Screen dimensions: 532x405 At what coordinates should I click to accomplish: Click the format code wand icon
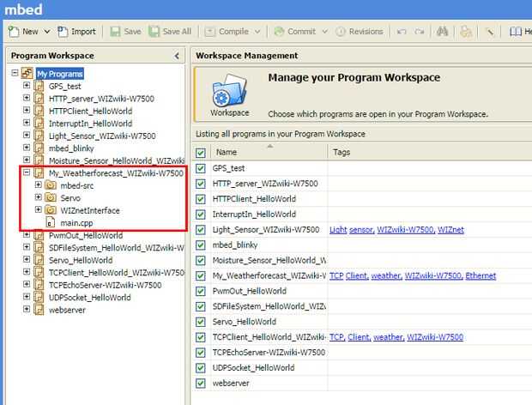pyautogui.click(x=490, y=32)
